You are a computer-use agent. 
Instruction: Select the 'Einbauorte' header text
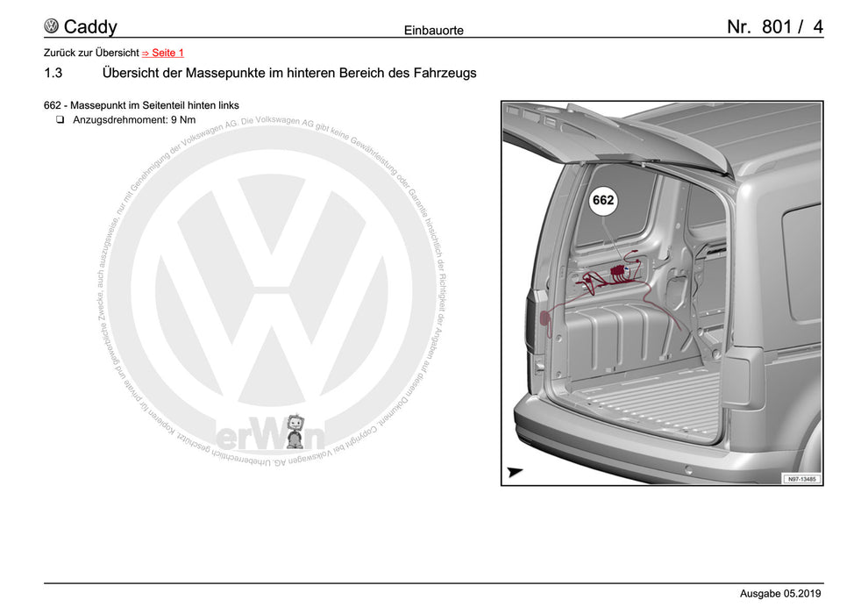click(433, 31)
